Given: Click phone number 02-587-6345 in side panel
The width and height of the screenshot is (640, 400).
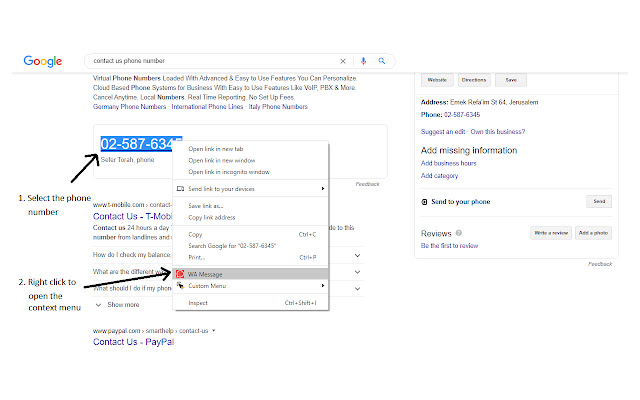Looking at the screenshot, I should 462,115.
